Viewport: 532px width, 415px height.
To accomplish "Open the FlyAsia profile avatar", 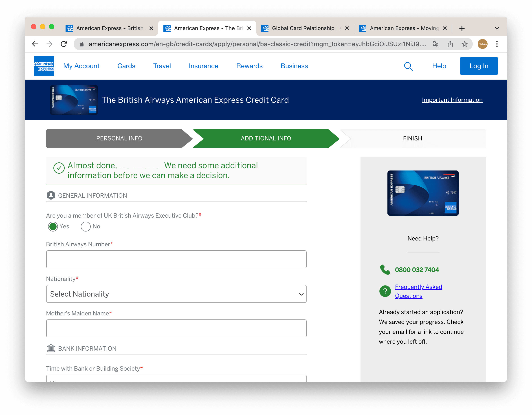I will pyautogui.click(x=483, y=44).
